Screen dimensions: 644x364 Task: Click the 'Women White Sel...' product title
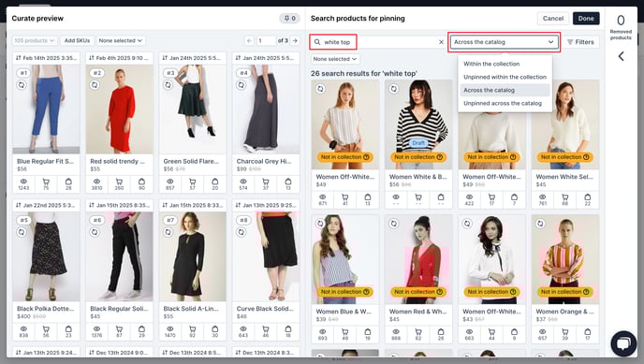pos(564,177)
